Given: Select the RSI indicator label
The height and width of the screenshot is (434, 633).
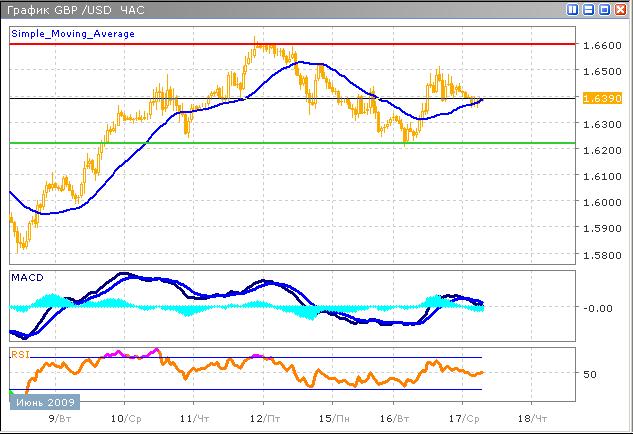Looking at the screenshot, I should click(20, 354).
